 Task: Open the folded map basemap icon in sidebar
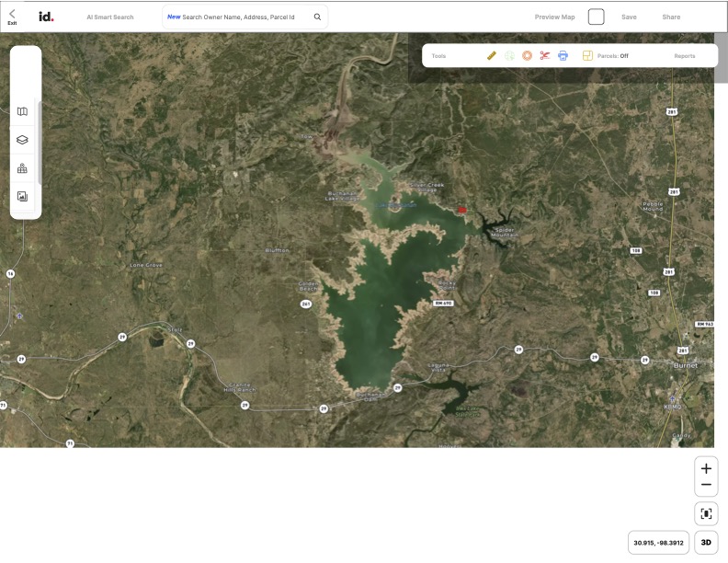click(22, 111)
